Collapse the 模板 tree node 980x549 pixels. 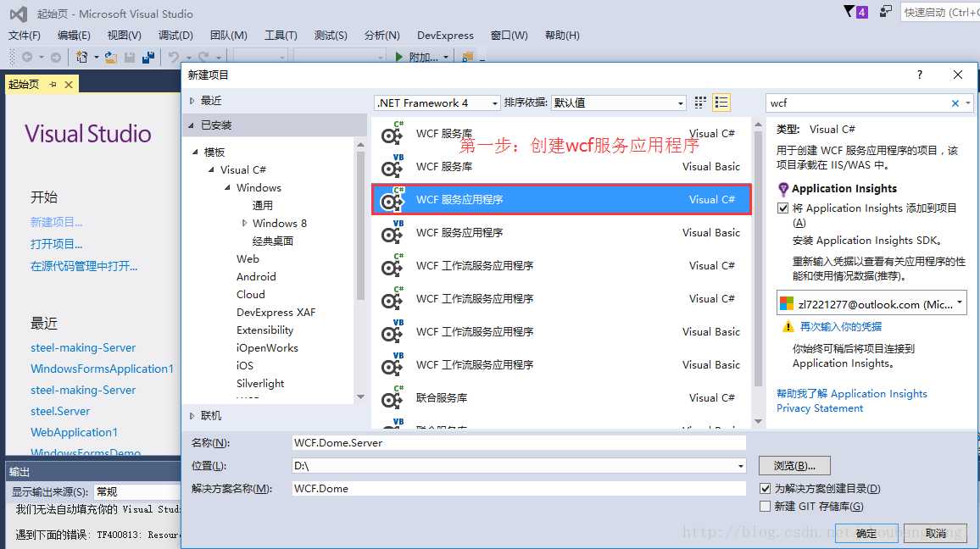click(x=195, y=152)
